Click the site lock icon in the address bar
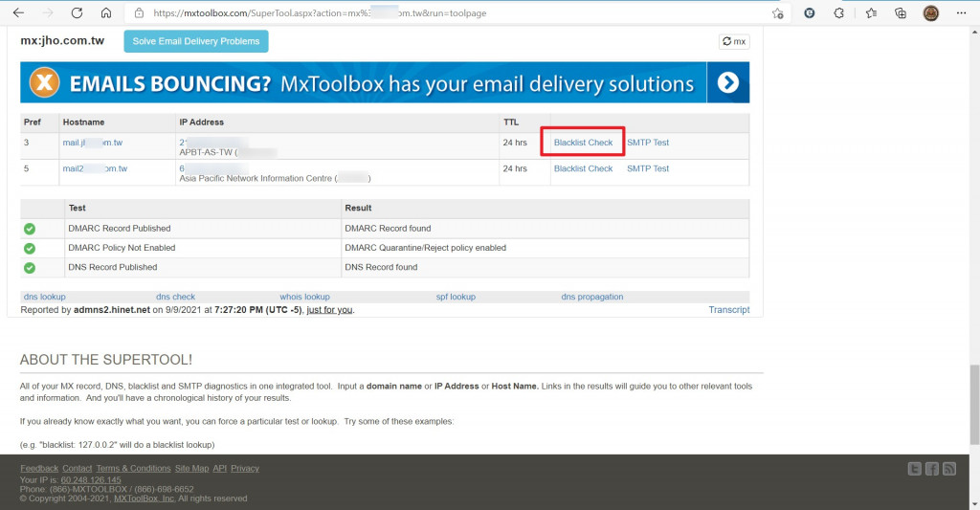This screenshot has height=510, width=980. pos(140,13)
